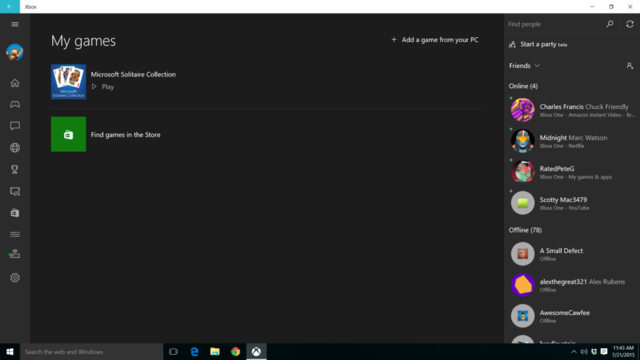This screenshot has width=640, height=360.
Task: Refresh the friends list
Action: [630, 24]
